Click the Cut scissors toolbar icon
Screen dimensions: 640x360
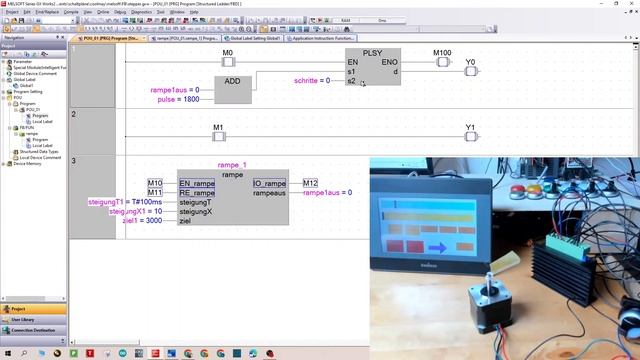pyautogui.click(x=86, y=20)
